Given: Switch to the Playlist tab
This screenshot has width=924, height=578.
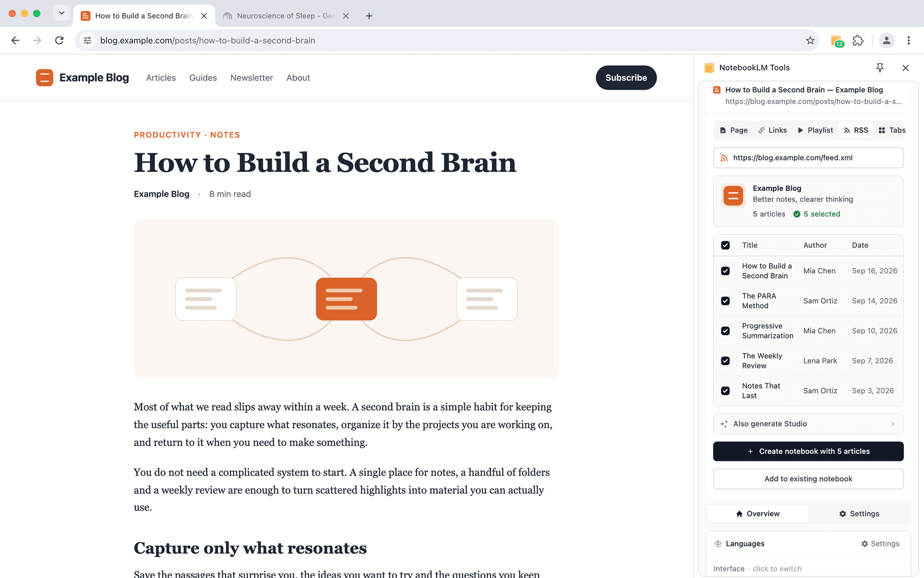Looking at the screenshot, I should 815,130.
